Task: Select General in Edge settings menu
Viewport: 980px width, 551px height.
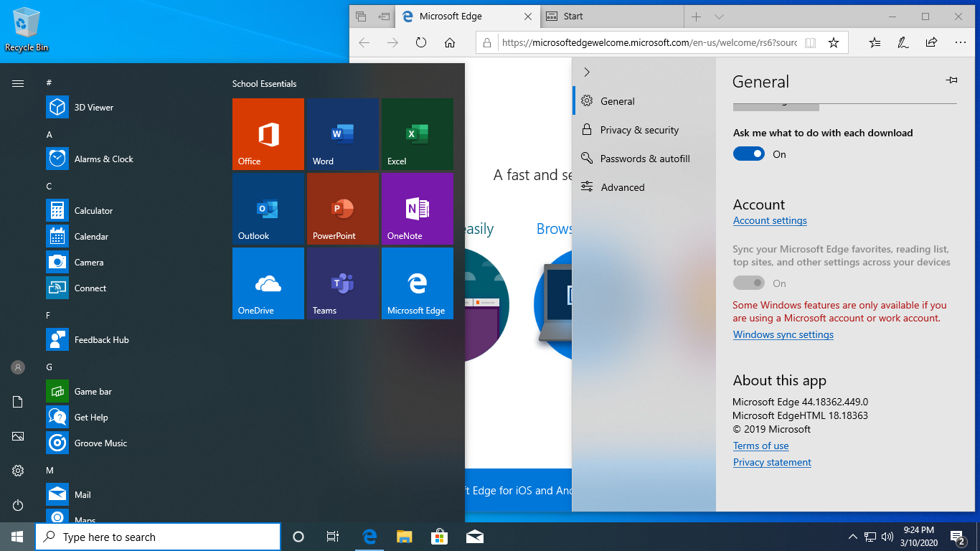Action: click(645, 101)
